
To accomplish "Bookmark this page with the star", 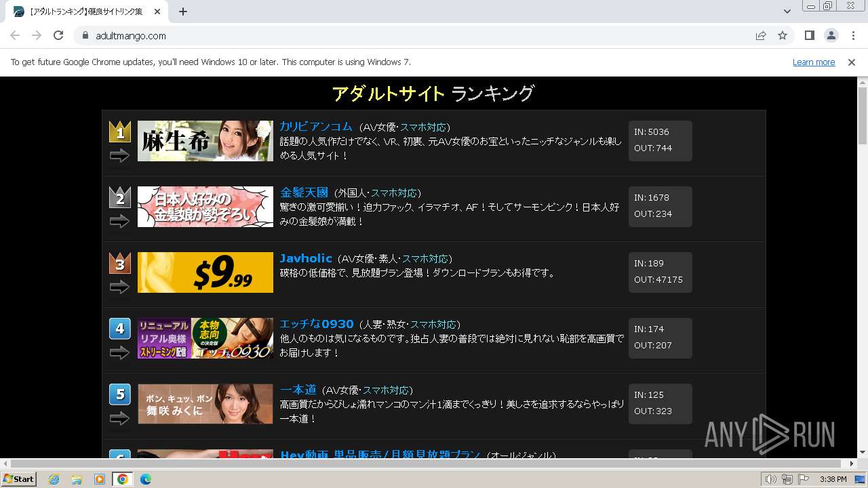I will tap(783, 35).
